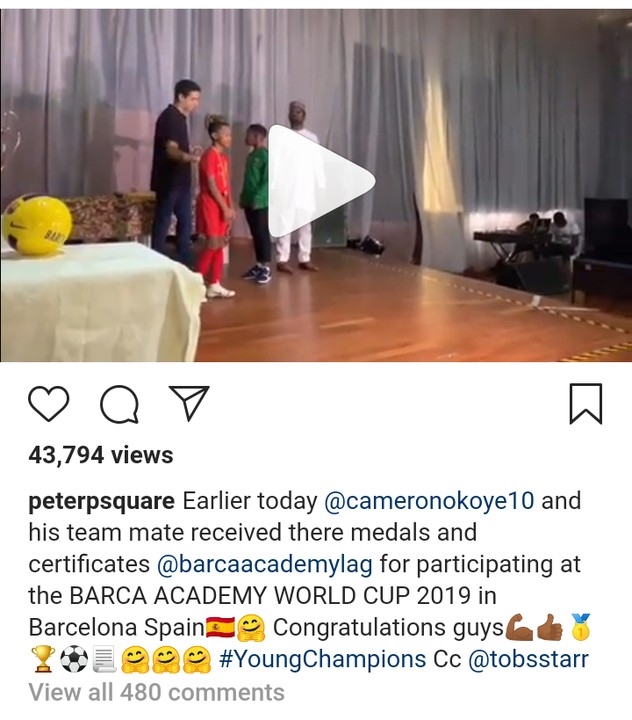Save post using bookmark icon
This screenshot has width=632, height=720.
(x=586, y=403)
